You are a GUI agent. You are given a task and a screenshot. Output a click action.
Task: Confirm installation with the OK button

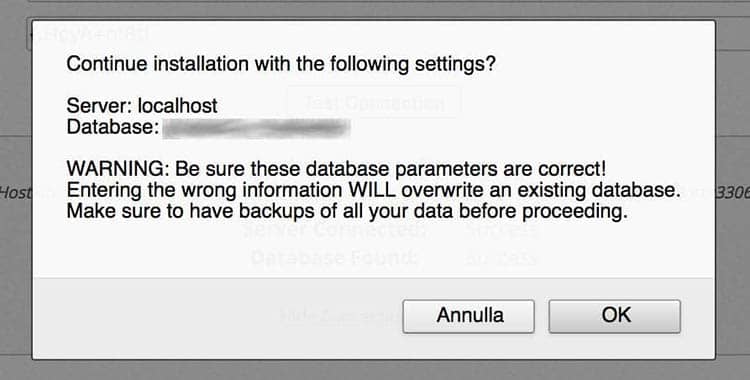point(614,316)
